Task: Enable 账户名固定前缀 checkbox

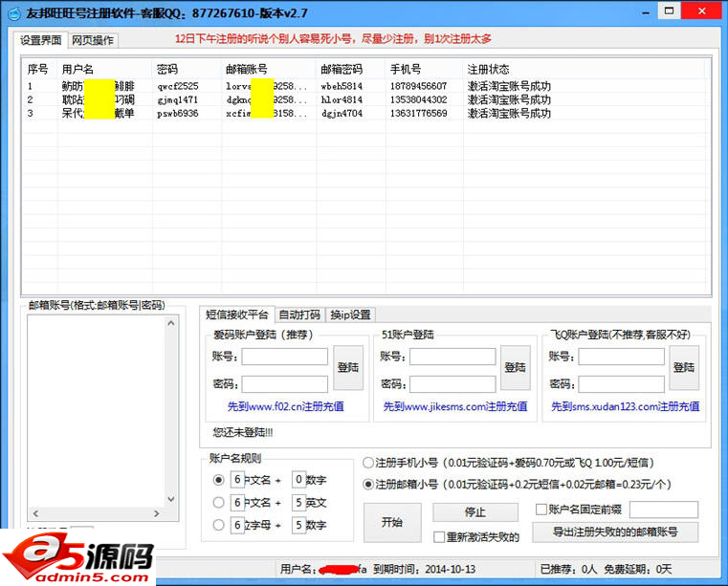Action: pyautogui.click(x=541, y=510)
